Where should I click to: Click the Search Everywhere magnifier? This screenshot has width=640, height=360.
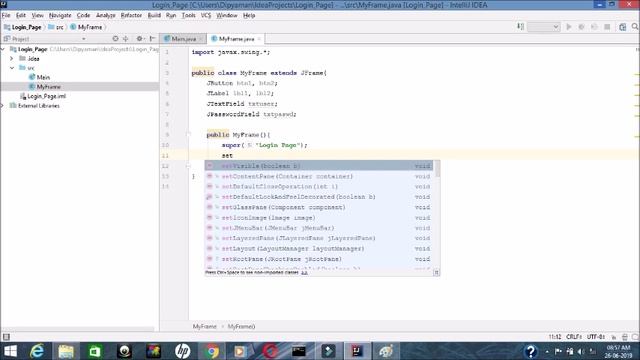pos(635,27)
